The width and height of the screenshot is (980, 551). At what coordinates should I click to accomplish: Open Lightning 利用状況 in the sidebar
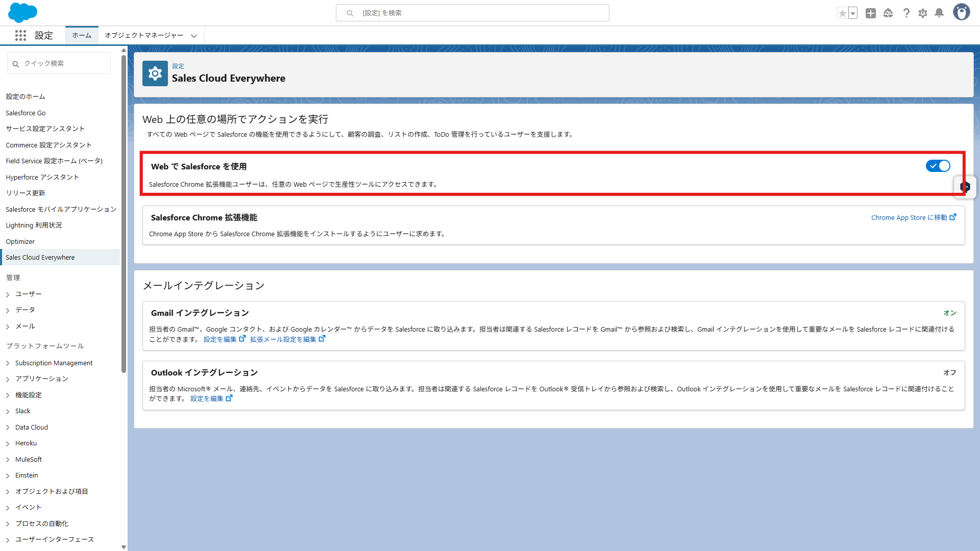pos(34,225)
